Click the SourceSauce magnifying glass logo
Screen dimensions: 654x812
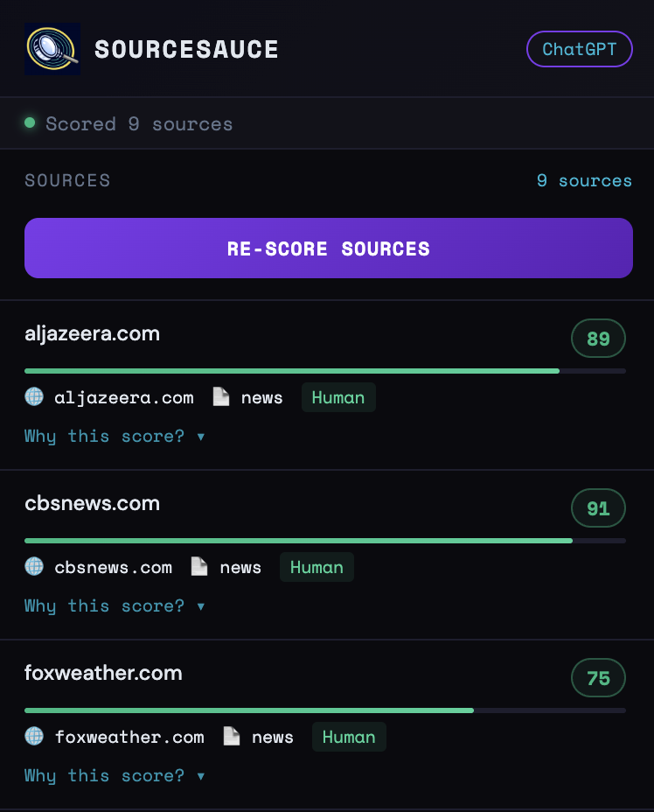tap(52, 49)
